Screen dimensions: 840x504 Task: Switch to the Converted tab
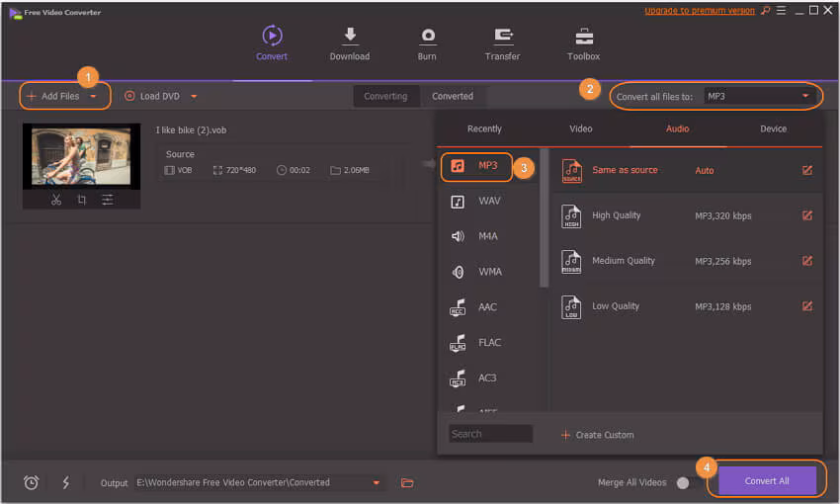[453, 97]
